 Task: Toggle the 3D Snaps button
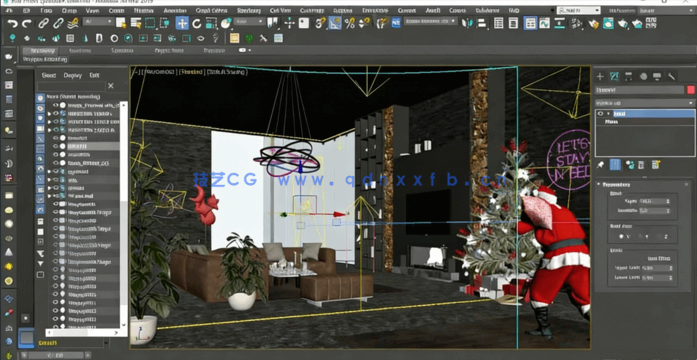pyautogui.click(x=320, y=23)
